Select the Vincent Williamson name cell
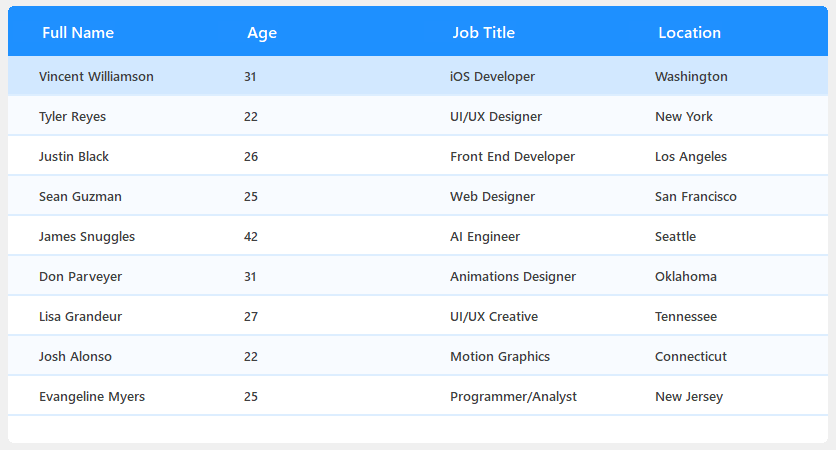836x450 pixels. tap(96, 76)
